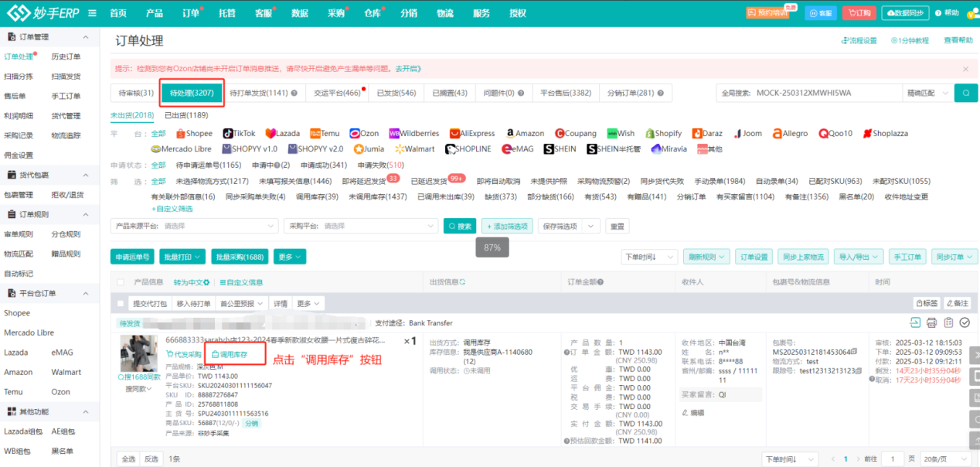Viewport: 980px width, 467px height.
Task: Click the printer icon on the order row
Action: [931, 324]
